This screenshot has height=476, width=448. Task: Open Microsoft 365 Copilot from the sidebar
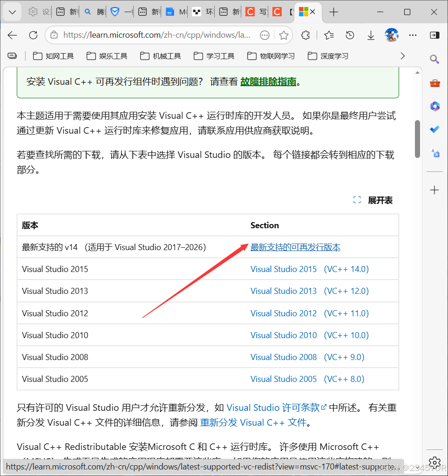point(434,106)
